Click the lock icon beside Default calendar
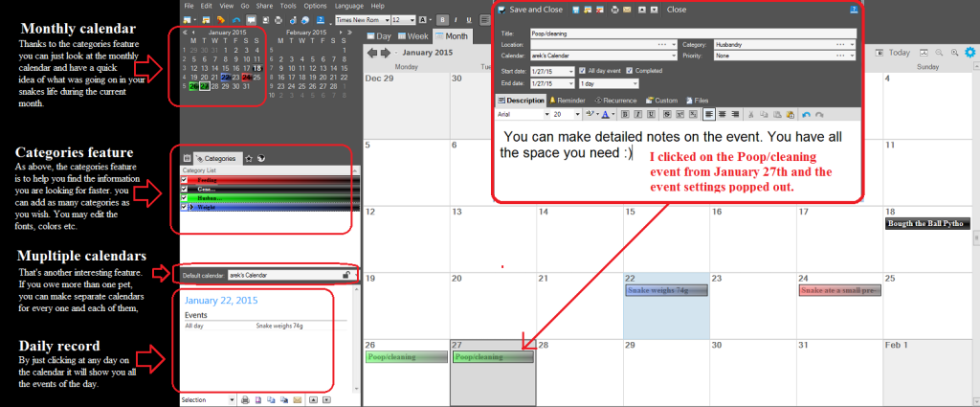Screen dimensions: 980x407 tap(345, 275)
